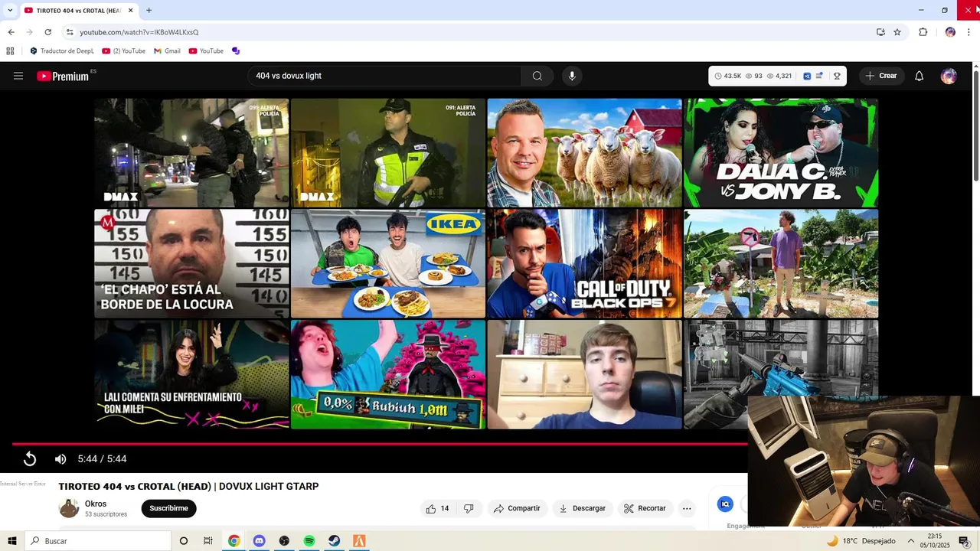
Task: Open the Windows Start menu
Action: click(12, 541)
